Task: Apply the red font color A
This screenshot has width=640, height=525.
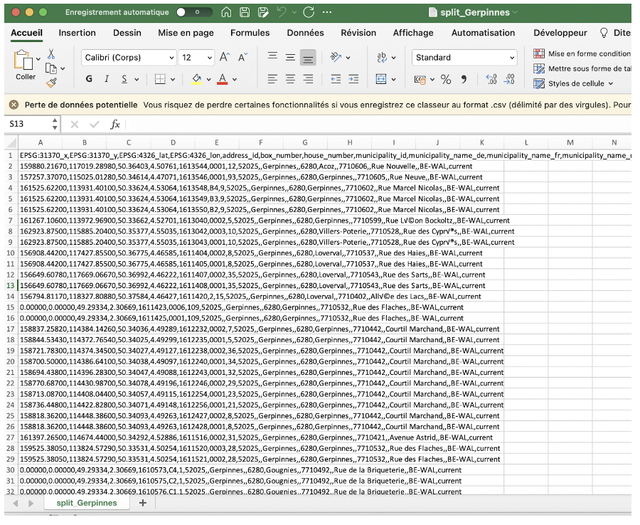Action: [x=222, y=79]
